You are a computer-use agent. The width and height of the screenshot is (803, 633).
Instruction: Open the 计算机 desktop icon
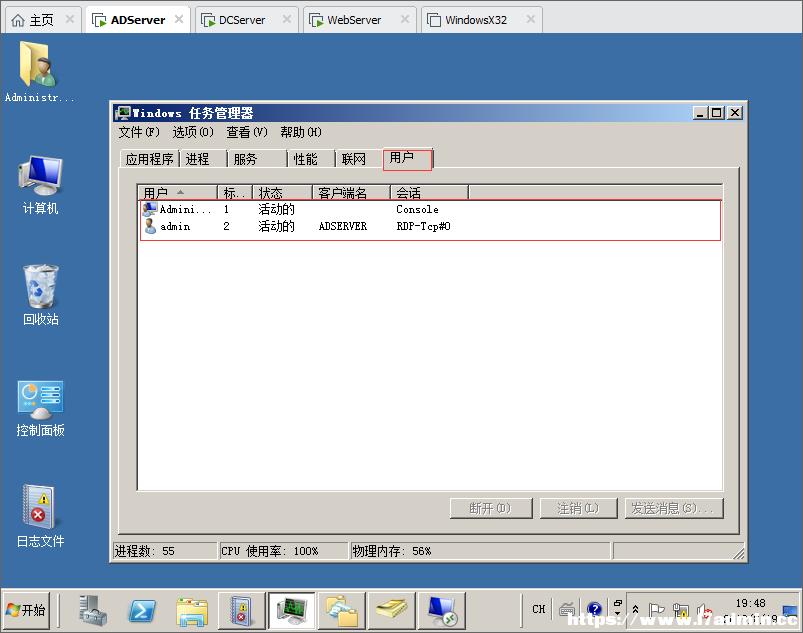tap(40, 184)
